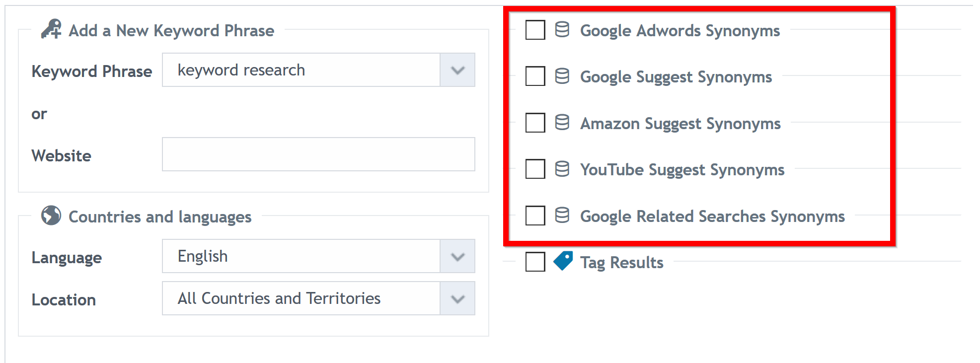Click the database icon next to Amazon Suggest Synonyms
This screenshot has width=980, height=363.
(562, 123)
